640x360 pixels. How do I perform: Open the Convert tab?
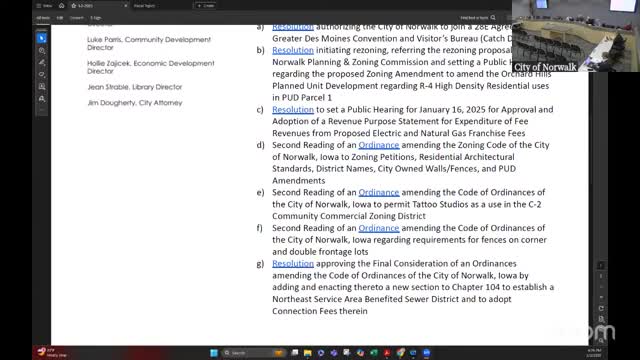[76, 18]
